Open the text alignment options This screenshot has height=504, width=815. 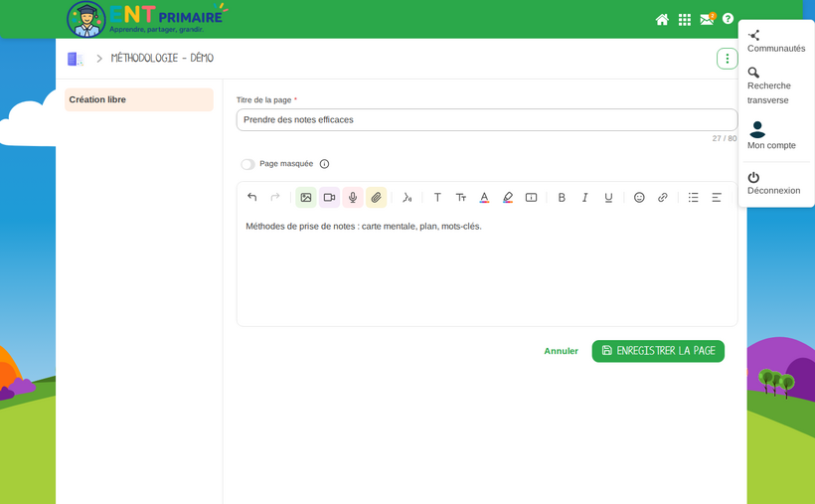point(717,197)
